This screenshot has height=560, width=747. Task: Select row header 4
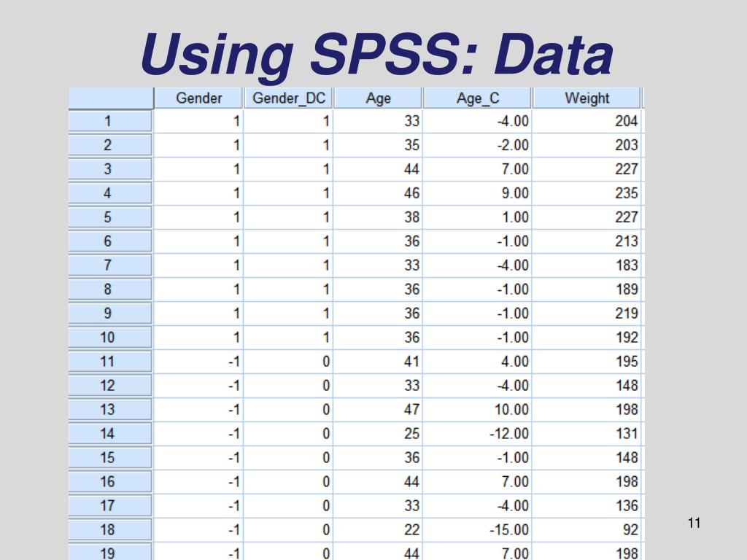coord(110,192)
